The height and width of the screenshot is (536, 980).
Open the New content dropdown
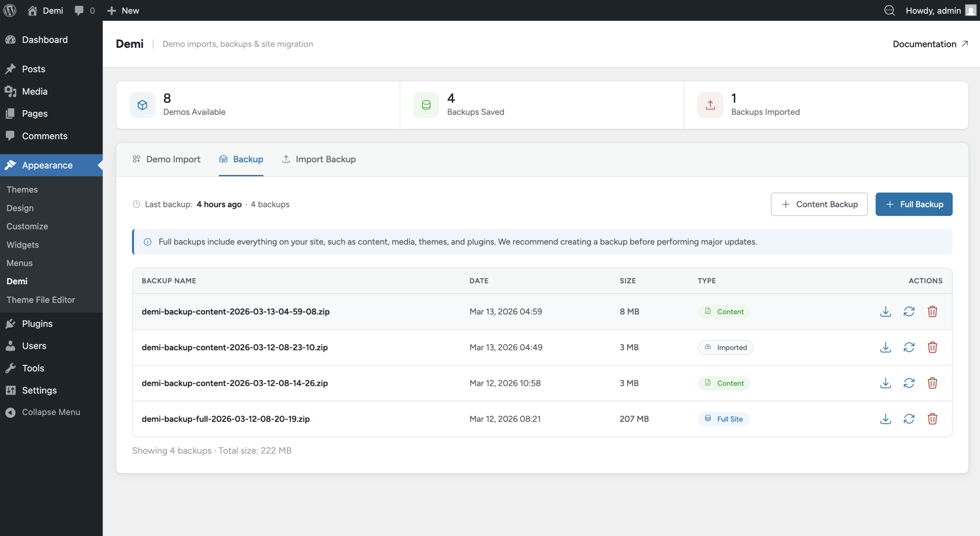(123, 10)
